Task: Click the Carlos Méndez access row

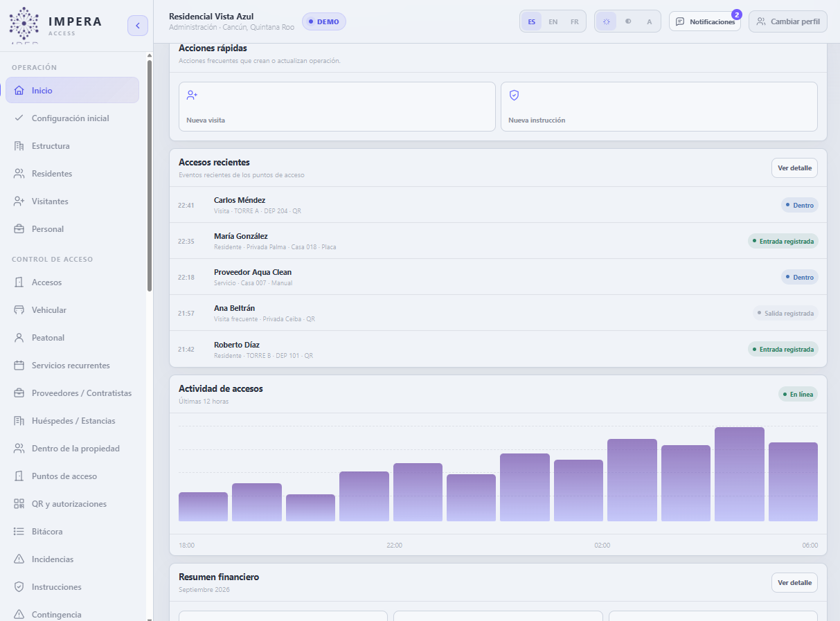Action: coord(498,205)
